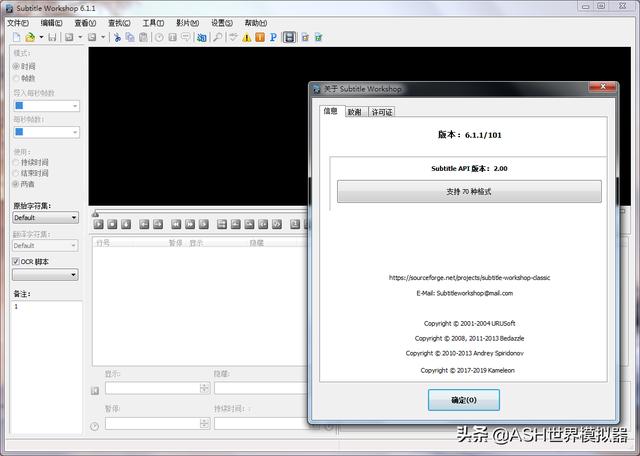The image size is (640, 456).
Task: Open the 帮助 menu
Action: [256, 23]
